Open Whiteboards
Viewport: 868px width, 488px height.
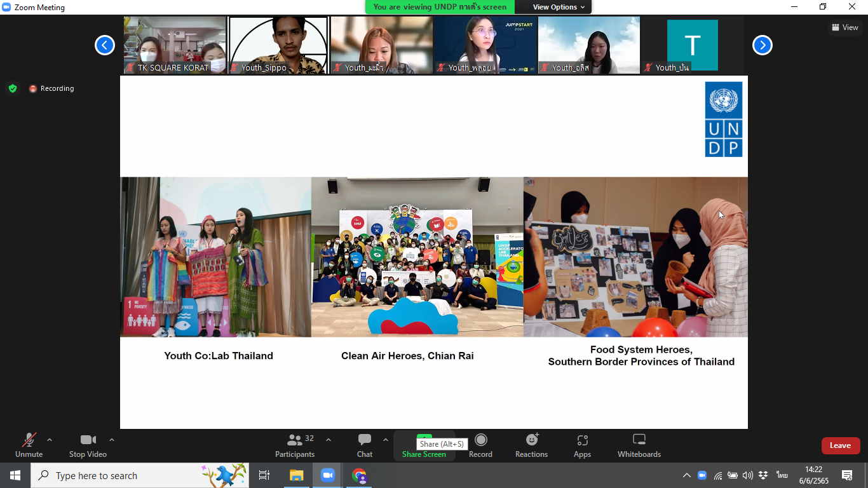coord(639,445)
